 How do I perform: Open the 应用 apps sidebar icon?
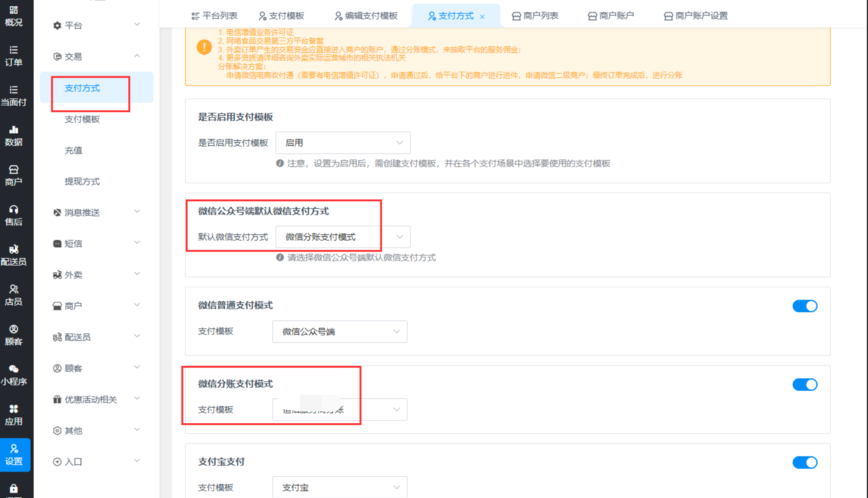click(x=14, y=414)
